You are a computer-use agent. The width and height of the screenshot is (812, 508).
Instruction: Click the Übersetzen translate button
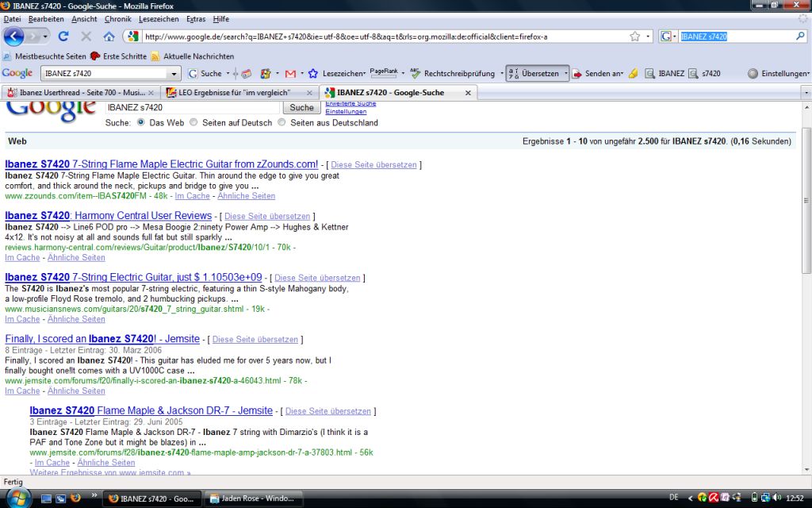coord(534,74)
